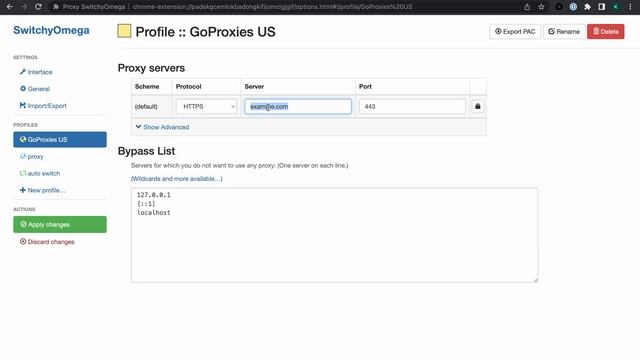The image size is (640, 360).
Task: Click the proxy authentication lock icon
Action: pos(478,107)
